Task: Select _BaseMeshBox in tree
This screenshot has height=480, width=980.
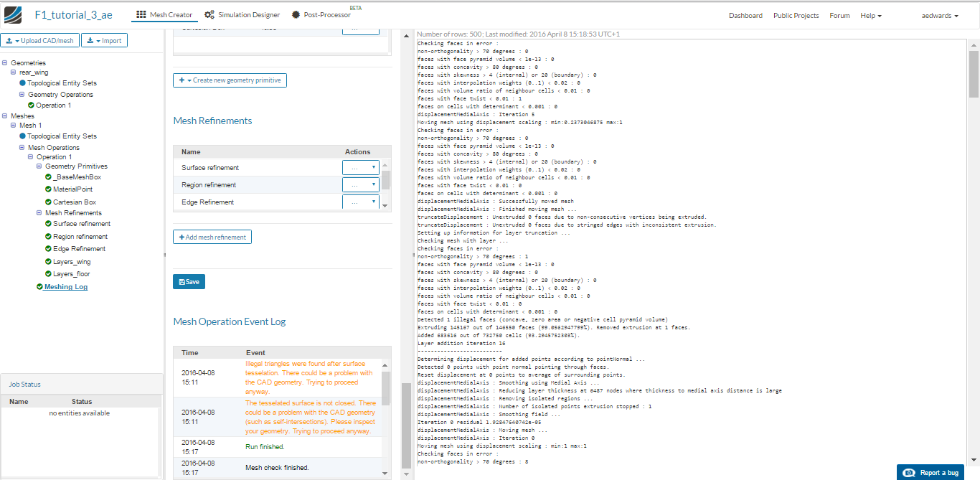Action: [77, 177]
